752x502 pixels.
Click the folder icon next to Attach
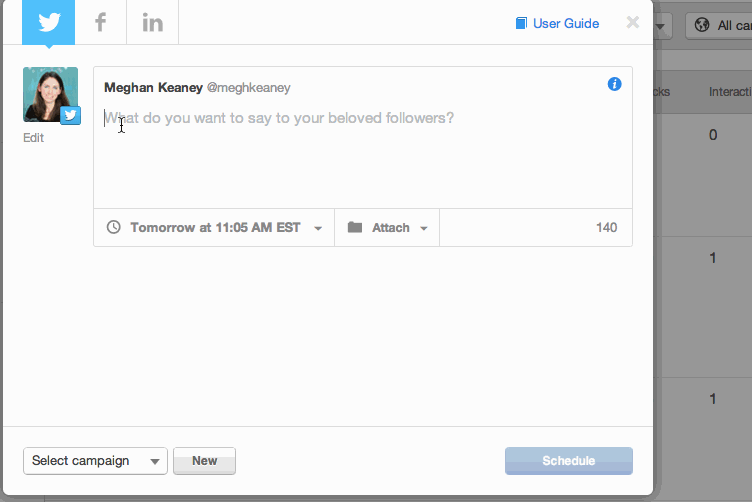click(355, 227)
